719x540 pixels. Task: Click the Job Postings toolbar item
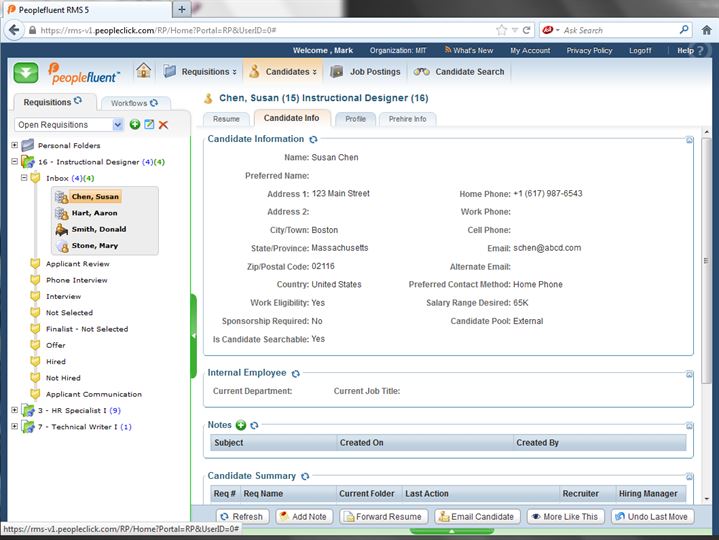tap(364, 72)
